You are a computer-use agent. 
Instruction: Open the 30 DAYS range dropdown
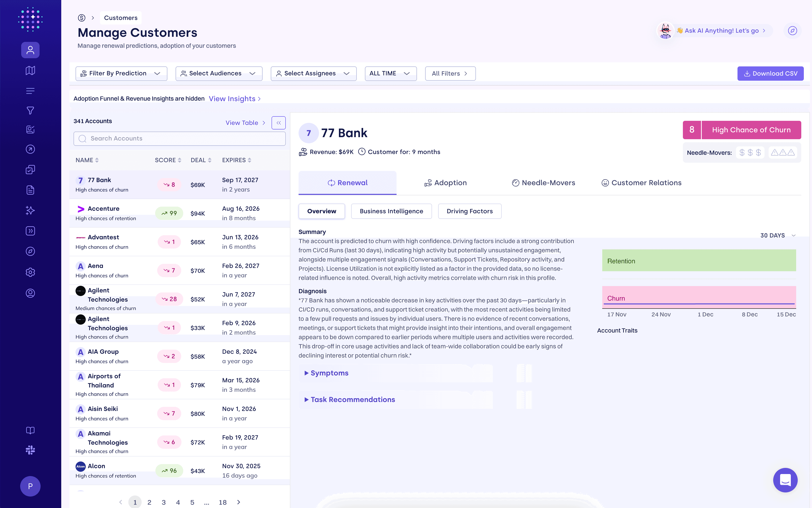778,235
